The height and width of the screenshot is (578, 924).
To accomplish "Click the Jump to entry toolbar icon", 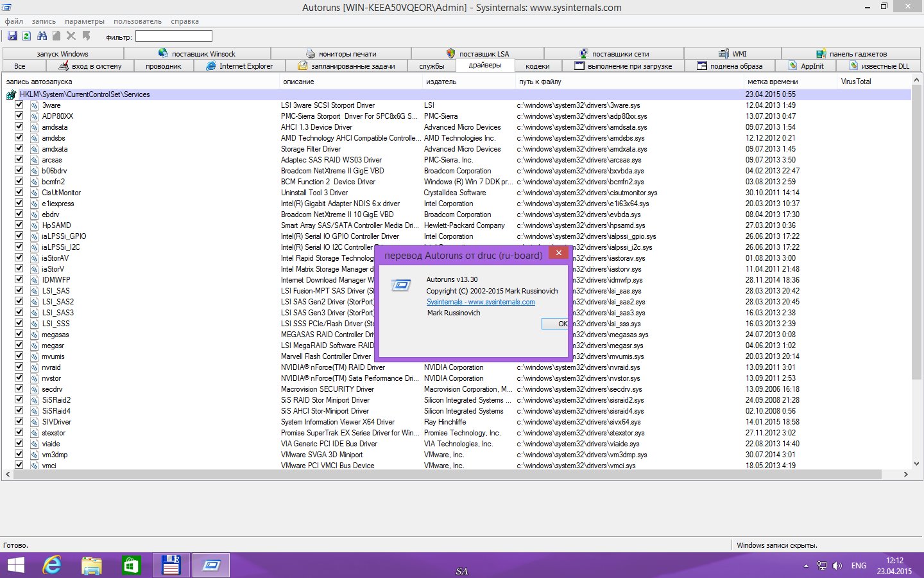I will pos(86,36).
